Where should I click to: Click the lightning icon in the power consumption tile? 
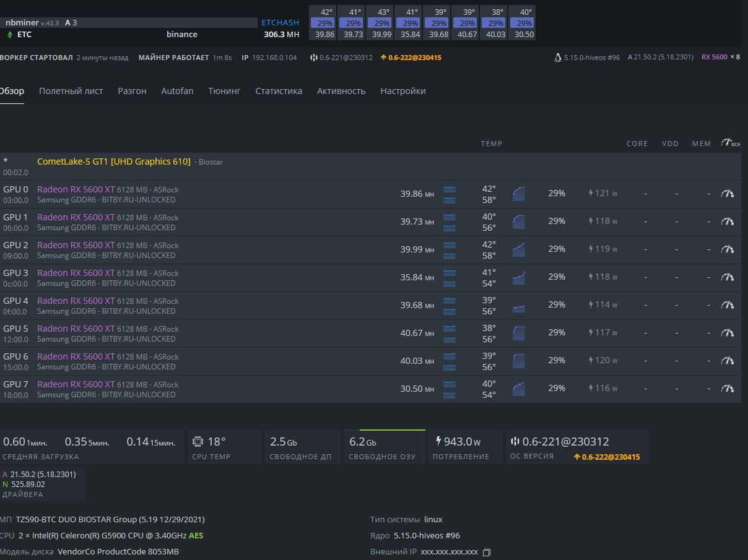[x=439, y=442]
